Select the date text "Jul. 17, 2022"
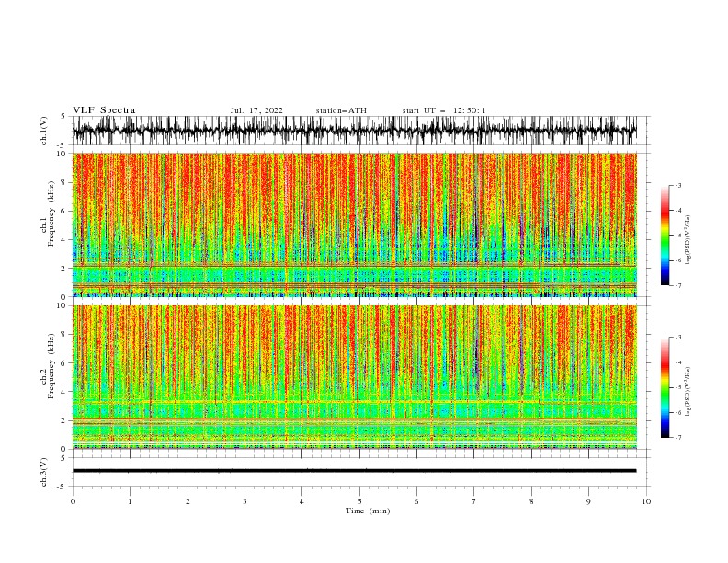 click(256, 110)
